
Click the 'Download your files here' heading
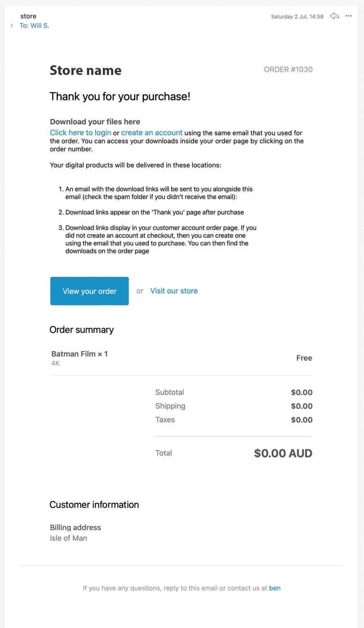coord(95,122)
